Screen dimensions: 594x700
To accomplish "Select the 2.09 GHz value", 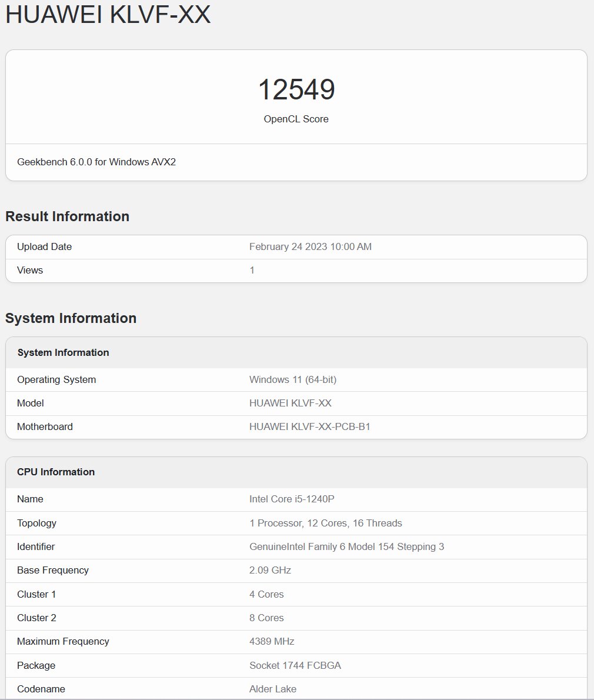I will click(x=270, y=571).
